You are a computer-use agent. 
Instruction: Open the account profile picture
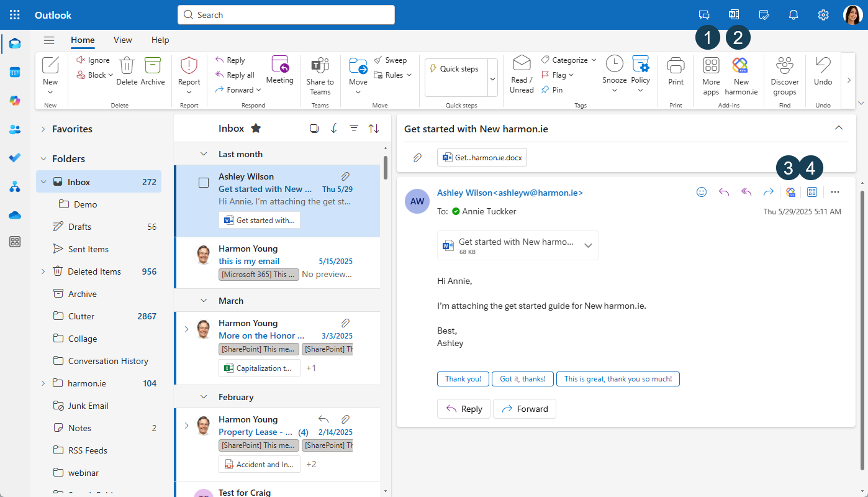pos(852,15)
